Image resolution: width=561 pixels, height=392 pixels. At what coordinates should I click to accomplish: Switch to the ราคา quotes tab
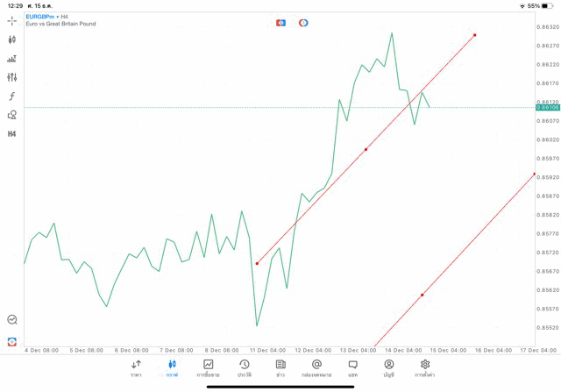(136, 368)
